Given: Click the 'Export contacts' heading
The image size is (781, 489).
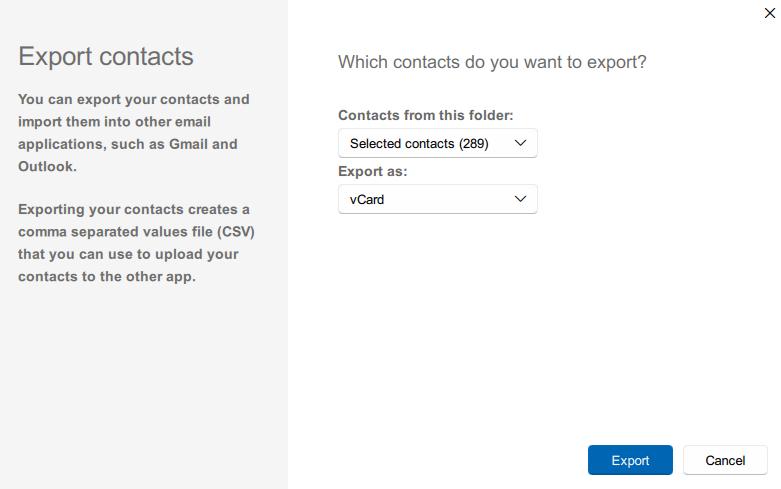Looking at the screenshot, I should pos(106,56).
